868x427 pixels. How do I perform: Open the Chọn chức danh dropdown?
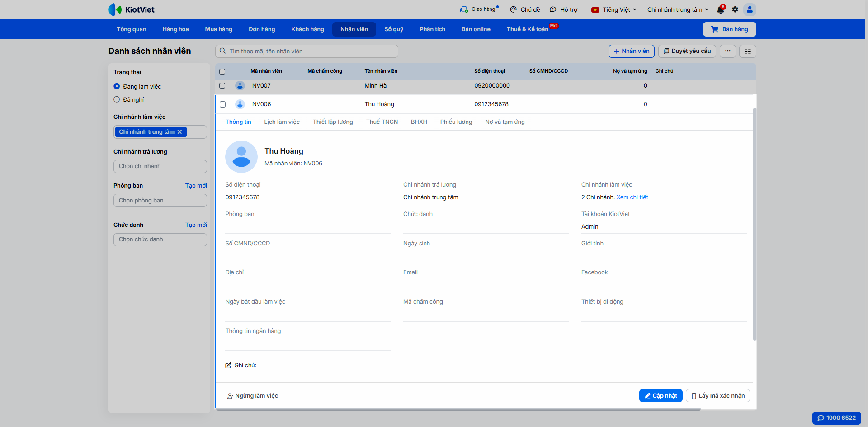click(x=160, y=239)
